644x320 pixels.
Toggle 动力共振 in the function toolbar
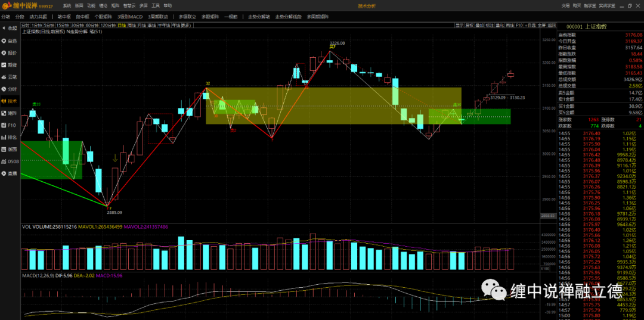[x=38, y=17]
